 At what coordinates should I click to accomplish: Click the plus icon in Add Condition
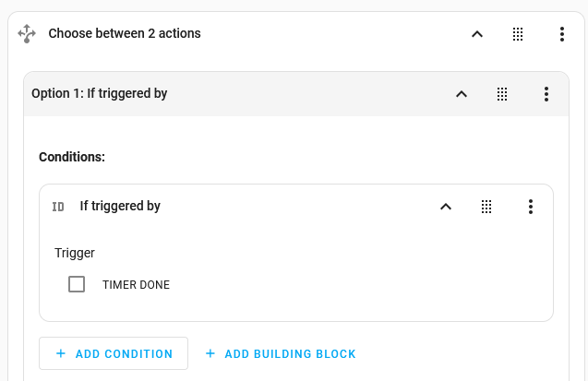tap(61, 353)
